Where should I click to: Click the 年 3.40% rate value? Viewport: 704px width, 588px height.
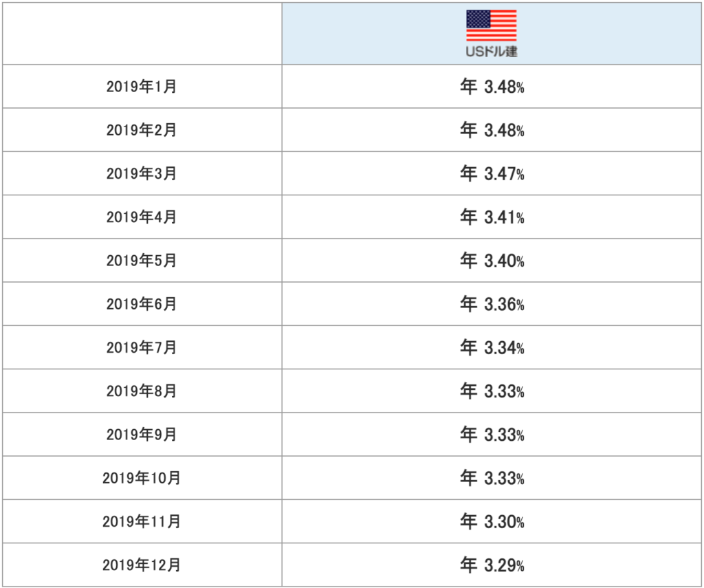tap(492, 261)
